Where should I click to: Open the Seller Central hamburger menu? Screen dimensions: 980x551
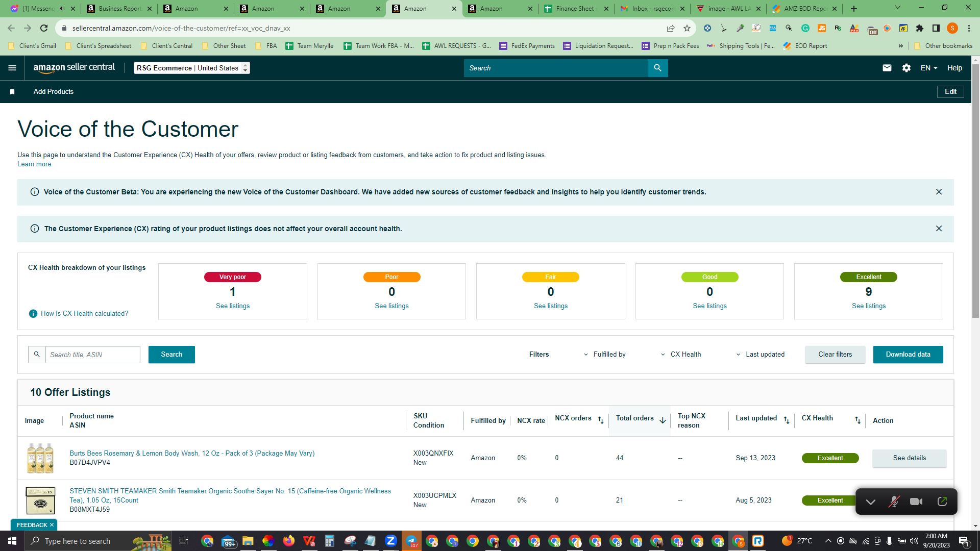pos(12,68)
